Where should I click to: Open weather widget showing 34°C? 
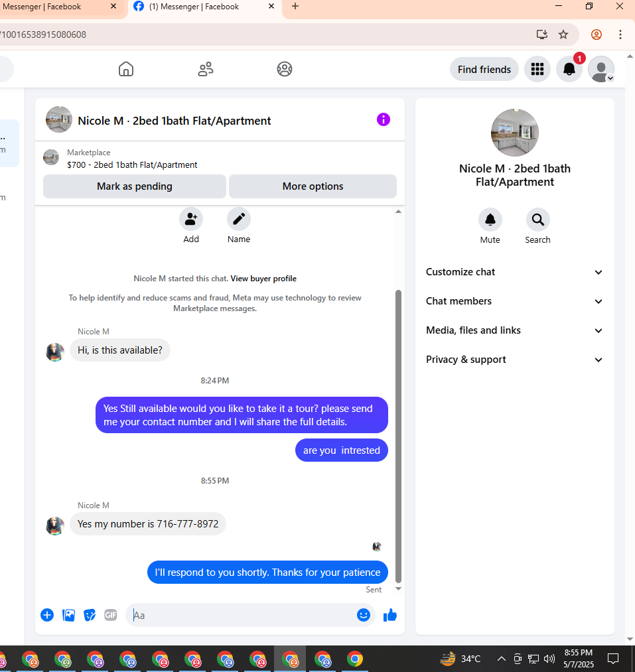460,659
